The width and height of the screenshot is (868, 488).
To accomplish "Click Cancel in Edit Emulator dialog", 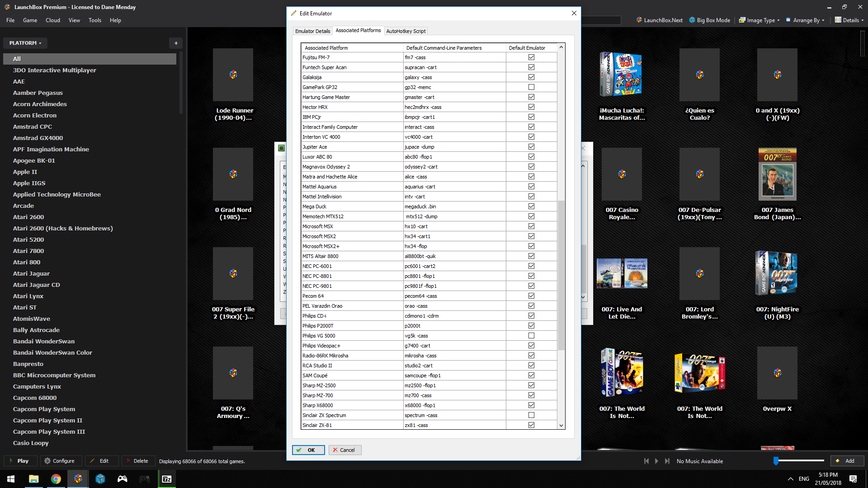I will point(345,450).
